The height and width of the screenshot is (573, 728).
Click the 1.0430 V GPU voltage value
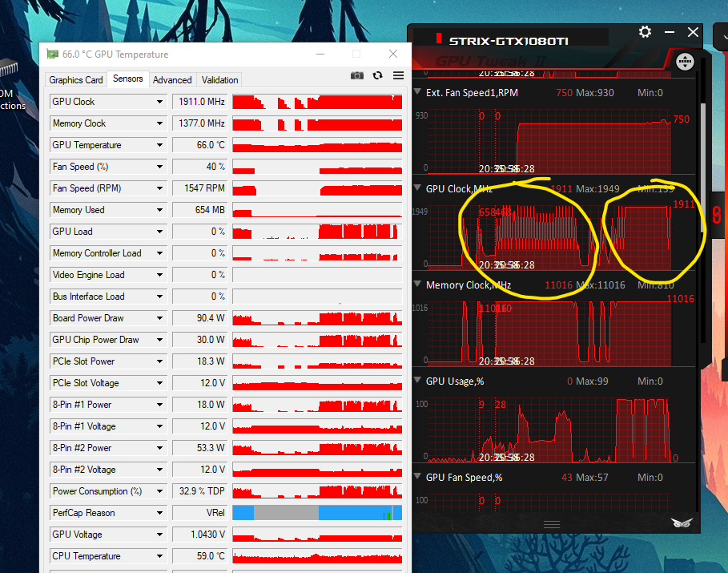[200, 535]
